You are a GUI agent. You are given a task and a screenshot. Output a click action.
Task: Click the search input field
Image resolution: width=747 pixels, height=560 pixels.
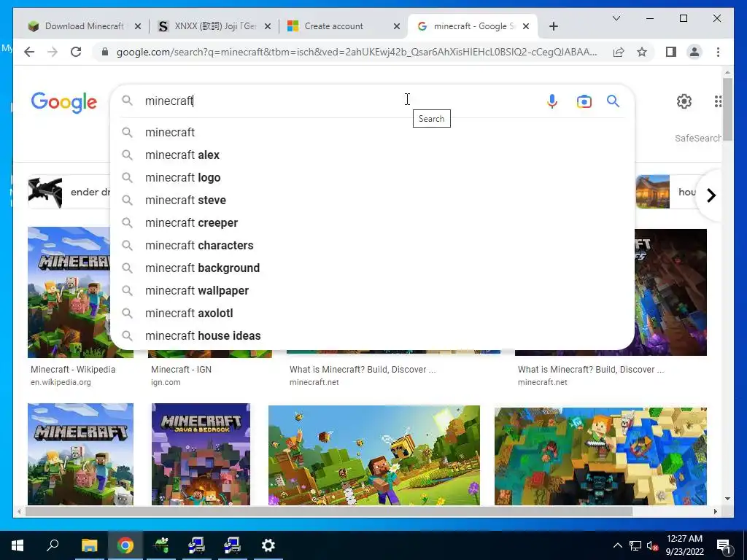tap(341, 101)
